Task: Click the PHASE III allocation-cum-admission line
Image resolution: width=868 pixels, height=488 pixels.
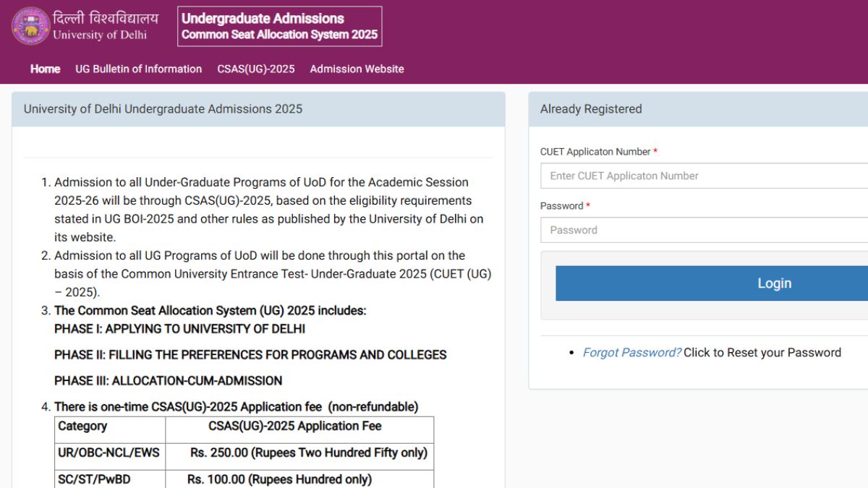Action: point(168,381)
